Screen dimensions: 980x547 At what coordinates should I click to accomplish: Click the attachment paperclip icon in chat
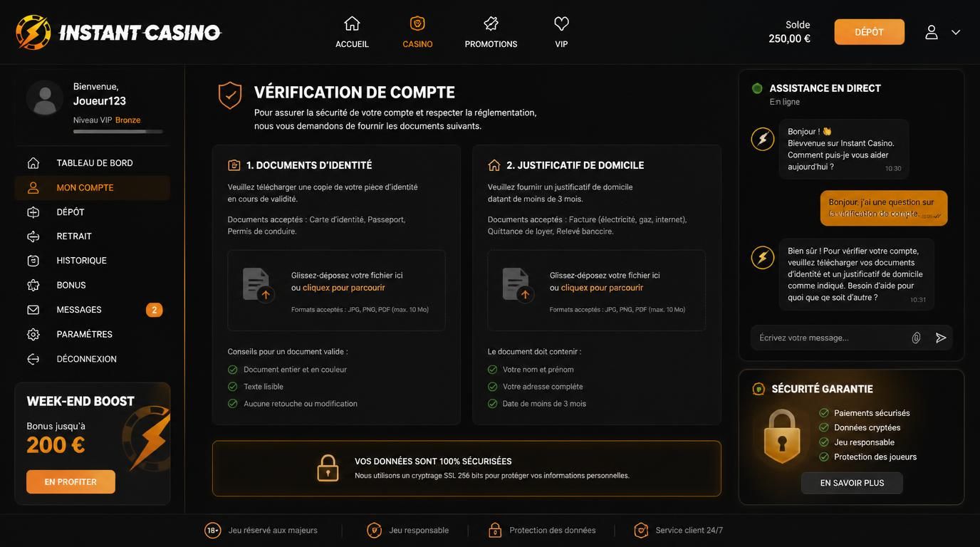(x=917, y=338)
